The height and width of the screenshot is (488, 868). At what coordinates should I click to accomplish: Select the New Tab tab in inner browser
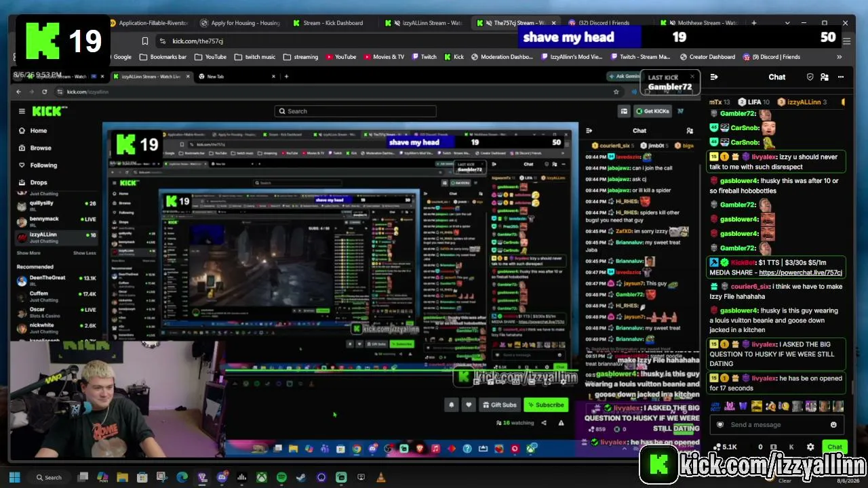(237, 77)
